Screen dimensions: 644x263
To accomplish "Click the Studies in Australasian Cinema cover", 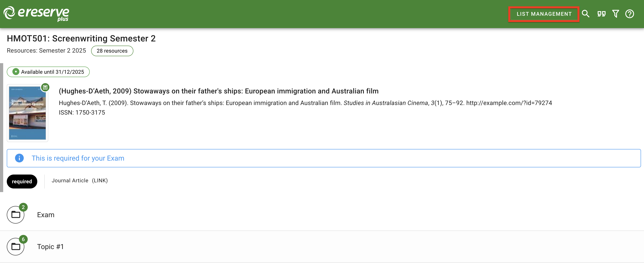I will 28,114.
